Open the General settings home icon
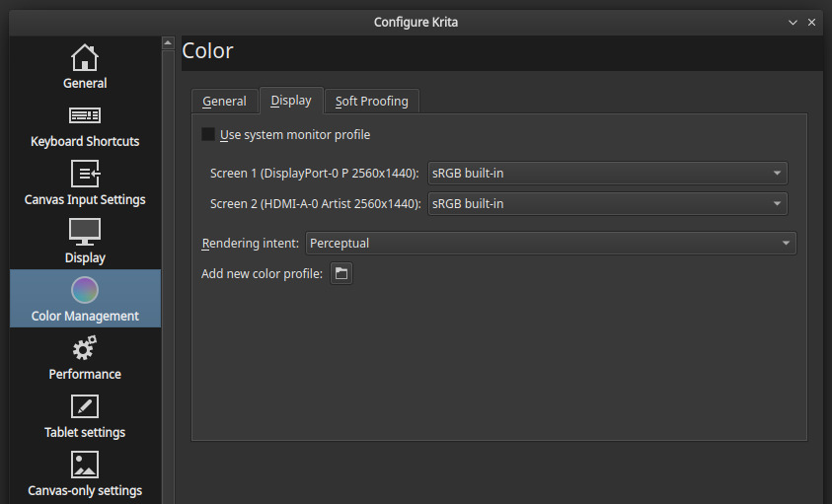The height and width of the screenshot is (504, 832). pyautogui.click(x=85, y=57)
